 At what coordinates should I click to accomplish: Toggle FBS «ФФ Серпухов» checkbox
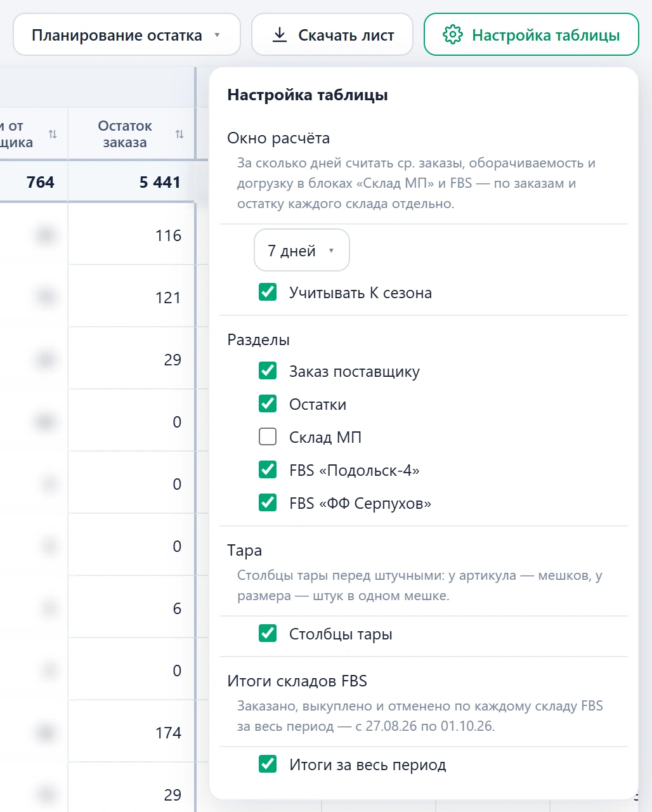pyautogui.click(x=268, y=503)
